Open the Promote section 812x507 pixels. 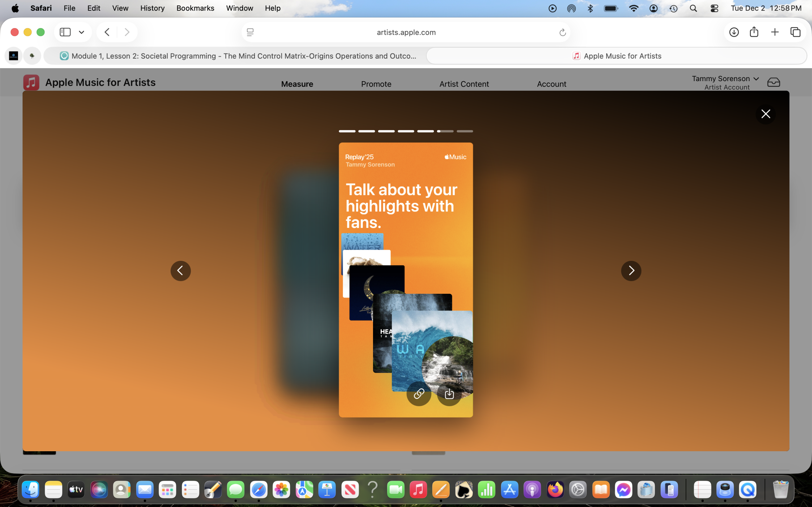click(x=376, y=84)
